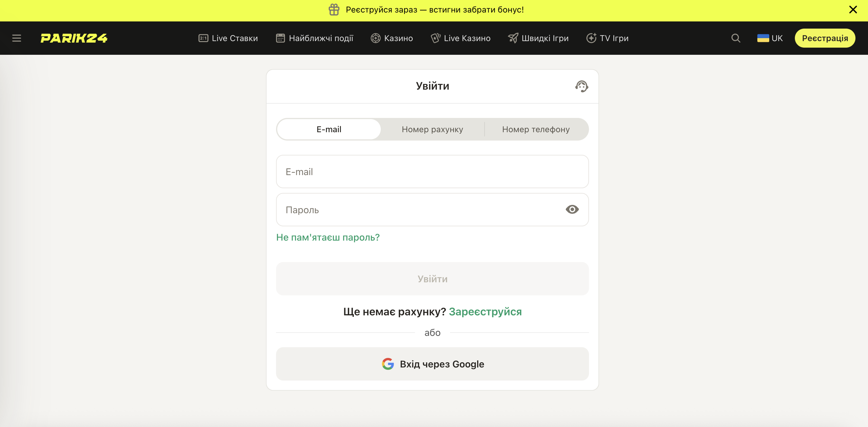Image resolution: width=868 pixels, height=427 pixels.
Task: Click the E-mail input field
Action: 432,172
